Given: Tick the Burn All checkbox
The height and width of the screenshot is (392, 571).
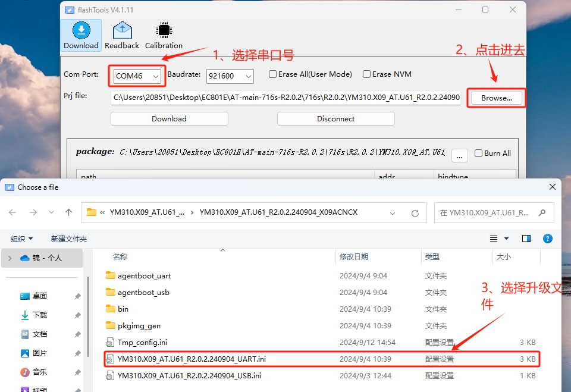Looking at the screenshot, I should click(478, 153).
